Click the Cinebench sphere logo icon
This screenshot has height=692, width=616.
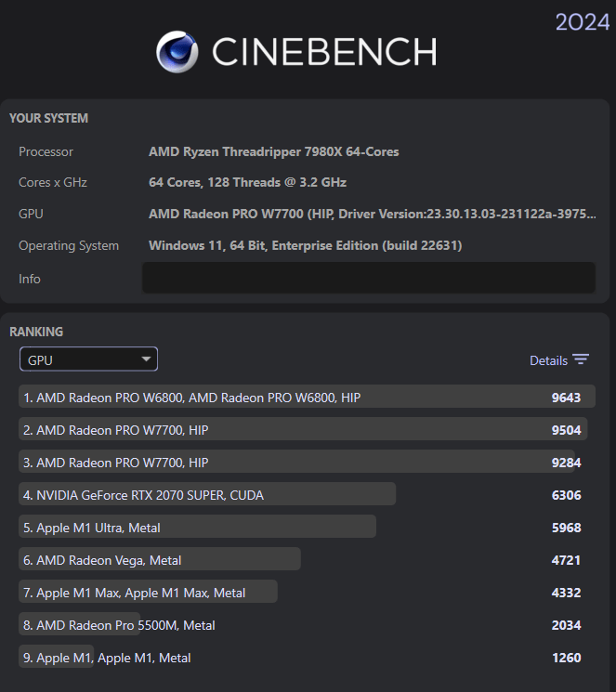coord(177,52)
